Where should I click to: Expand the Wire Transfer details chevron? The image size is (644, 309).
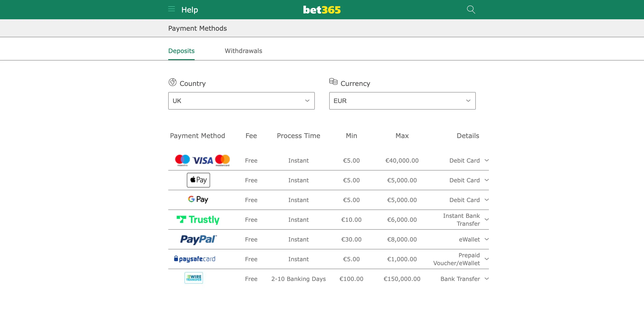point(487,279)
